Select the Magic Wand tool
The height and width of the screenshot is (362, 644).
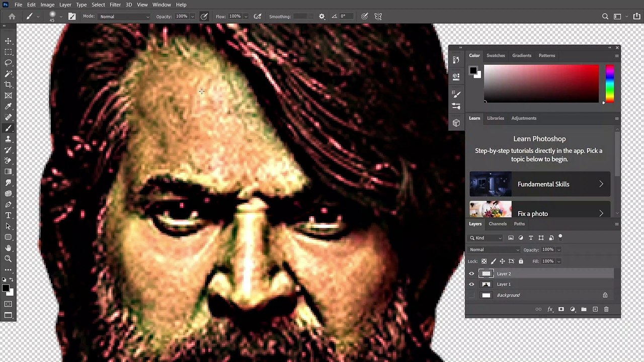8,74
